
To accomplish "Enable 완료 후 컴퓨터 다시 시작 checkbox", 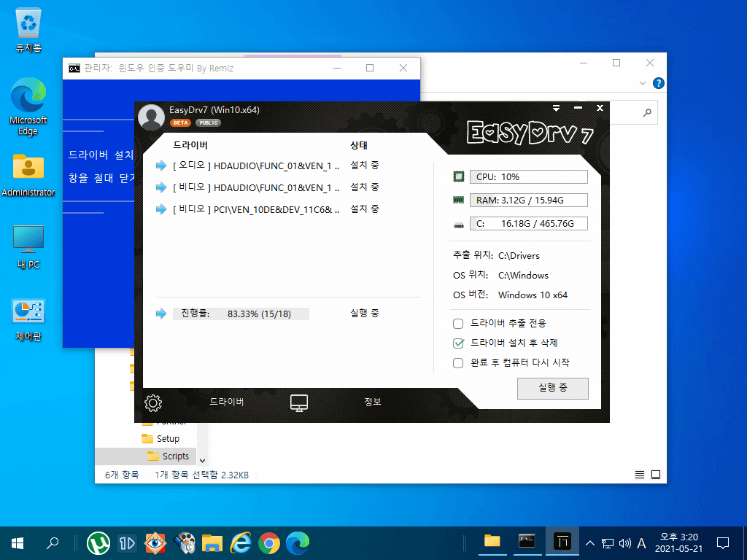I will point(458,363).
